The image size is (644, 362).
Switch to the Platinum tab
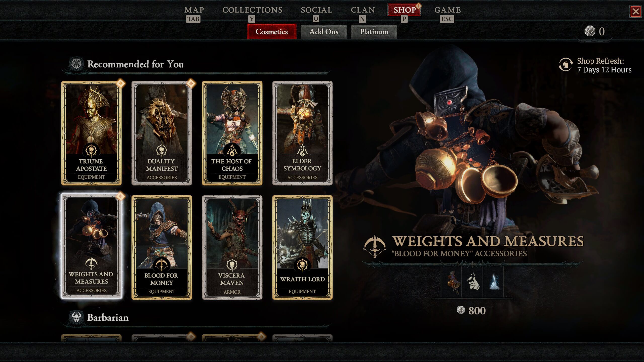374,32
